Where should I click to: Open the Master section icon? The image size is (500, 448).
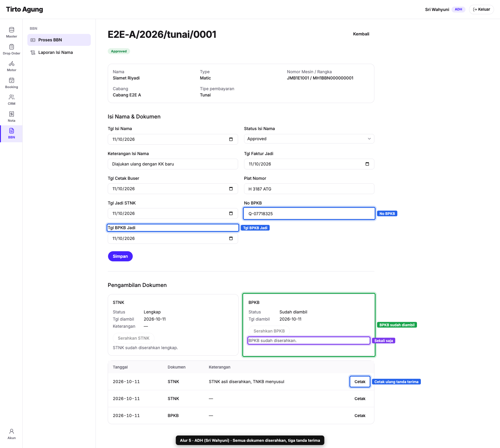(x=12, y=30)
